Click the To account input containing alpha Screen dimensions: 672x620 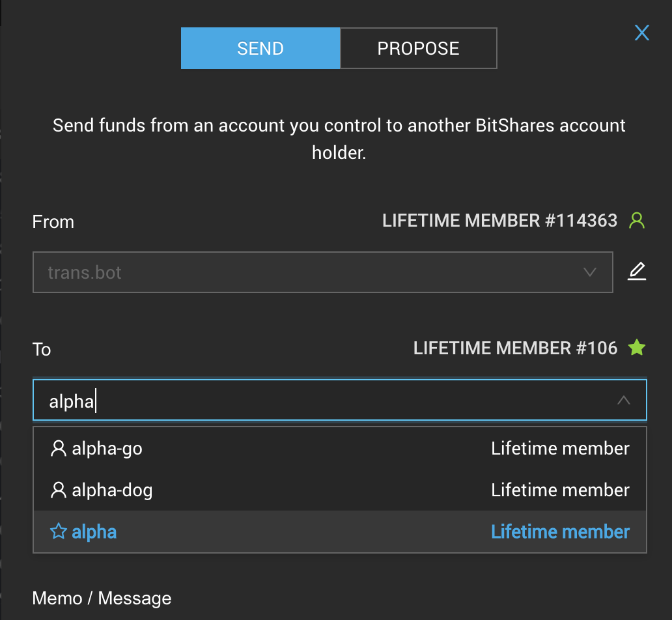(x=339, y=400)
